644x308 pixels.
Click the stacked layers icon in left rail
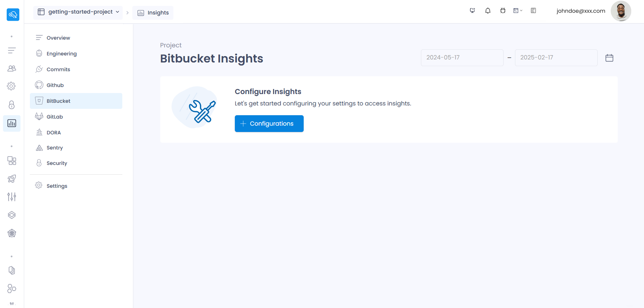[12, 215]
